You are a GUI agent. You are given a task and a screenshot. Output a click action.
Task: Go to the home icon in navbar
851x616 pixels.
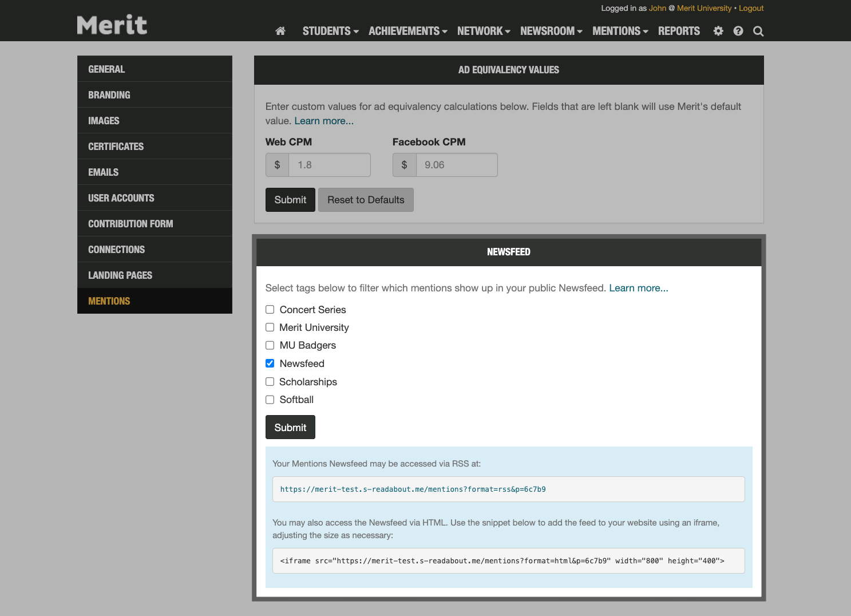280,31
